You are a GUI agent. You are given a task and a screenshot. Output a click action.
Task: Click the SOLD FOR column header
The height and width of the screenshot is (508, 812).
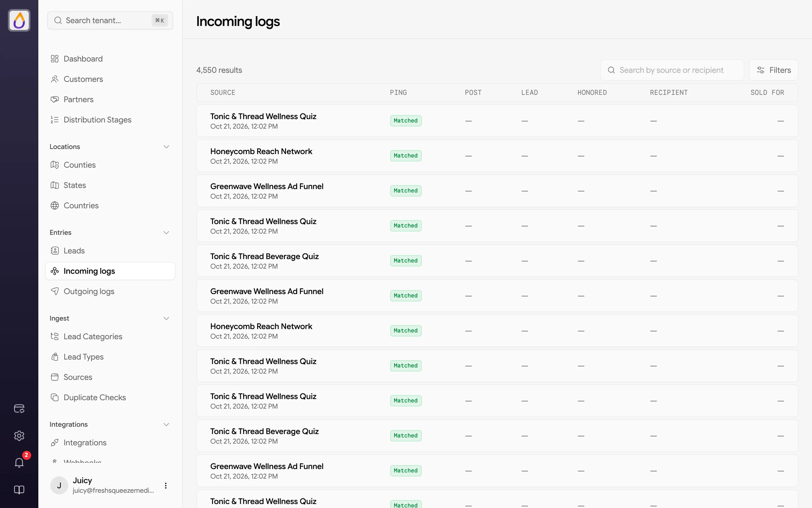767,92
